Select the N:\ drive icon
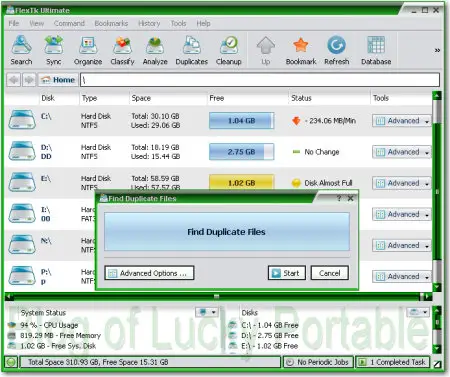 click(22, 244)
